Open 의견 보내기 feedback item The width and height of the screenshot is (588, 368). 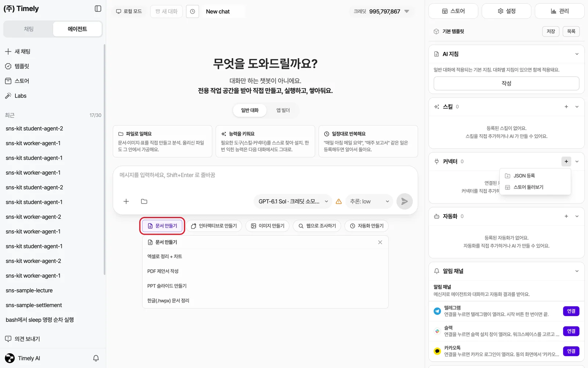[22, 339]
